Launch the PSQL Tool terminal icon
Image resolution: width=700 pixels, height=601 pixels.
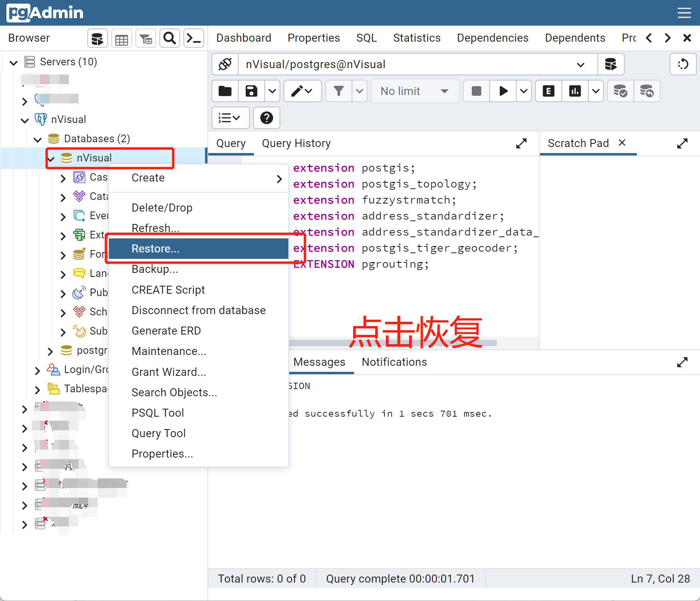pyautogui.click(x=194, y=38)
